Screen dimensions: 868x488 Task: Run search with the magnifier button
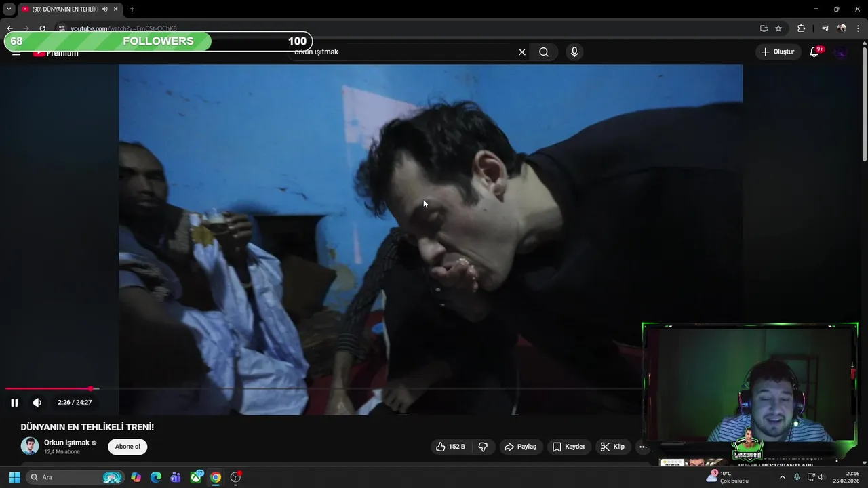(x=544, y=52)
